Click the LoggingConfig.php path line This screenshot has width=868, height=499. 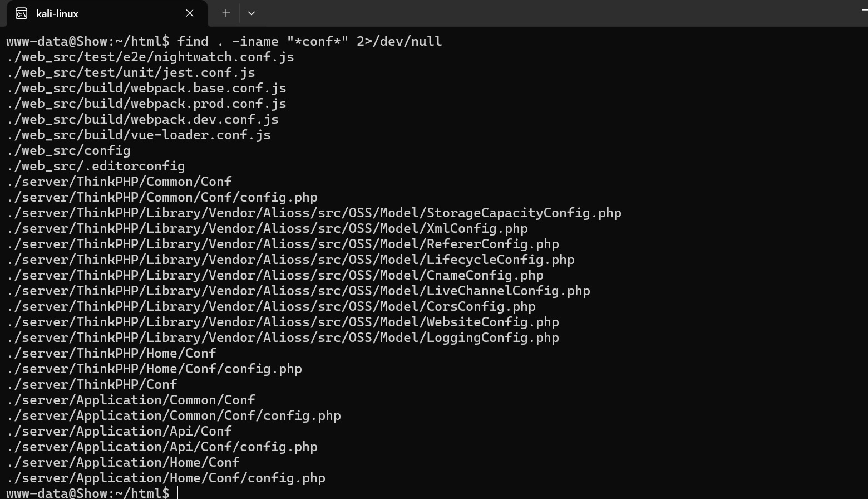click(283, 337)
